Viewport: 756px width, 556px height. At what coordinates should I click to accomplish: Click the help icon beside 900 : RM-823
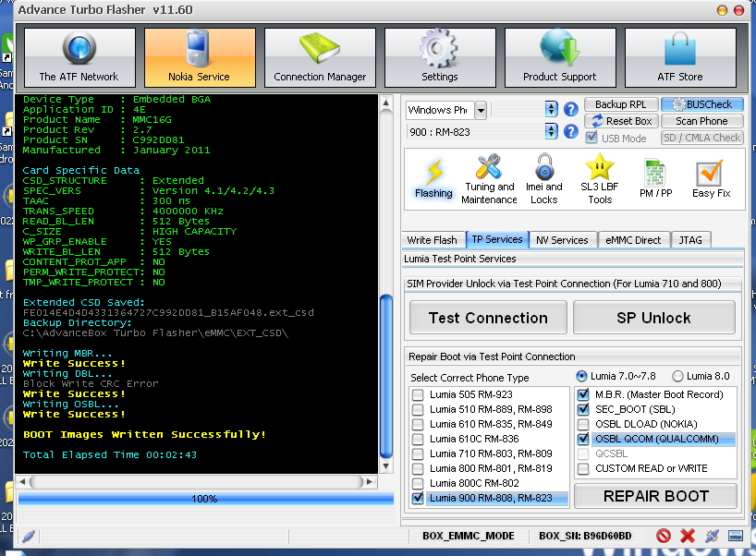point(571,131)
